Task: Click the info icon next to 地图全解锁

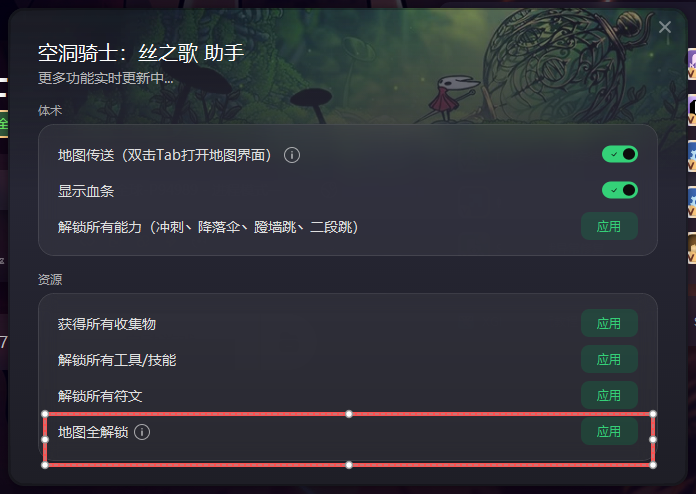Action: pos(142,432)
